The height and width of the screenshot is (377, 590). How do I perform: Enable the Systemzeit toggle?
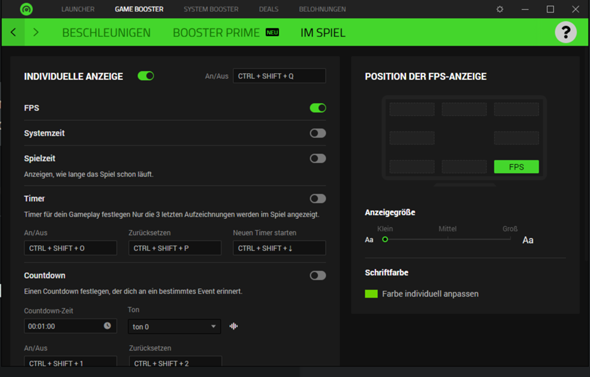coord(318,133)
